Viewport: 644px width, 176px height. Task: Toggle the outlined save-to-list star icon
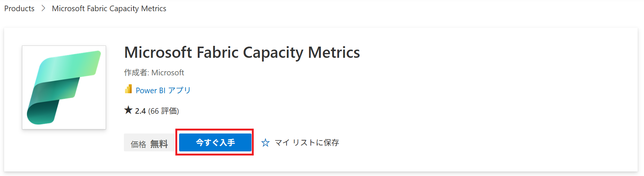[265, 143]
